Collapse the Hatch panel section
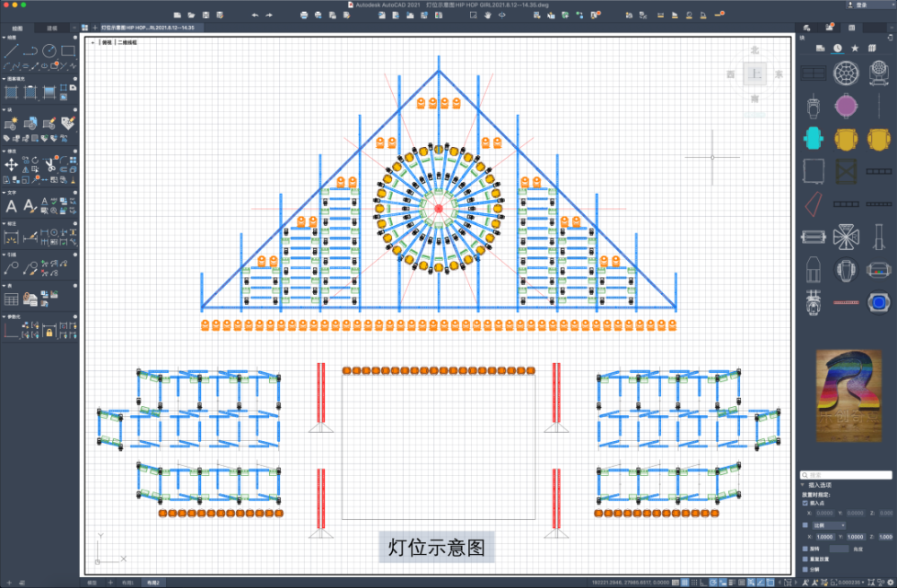Viewport: 897px width, 588px height. click(4, 79)
